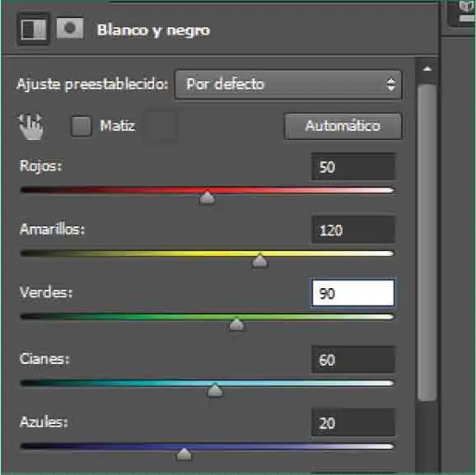The width and height of the screenshot is (476, 475).
Task: Click the Amarillos value field
Action: click(x=353, y=230)
